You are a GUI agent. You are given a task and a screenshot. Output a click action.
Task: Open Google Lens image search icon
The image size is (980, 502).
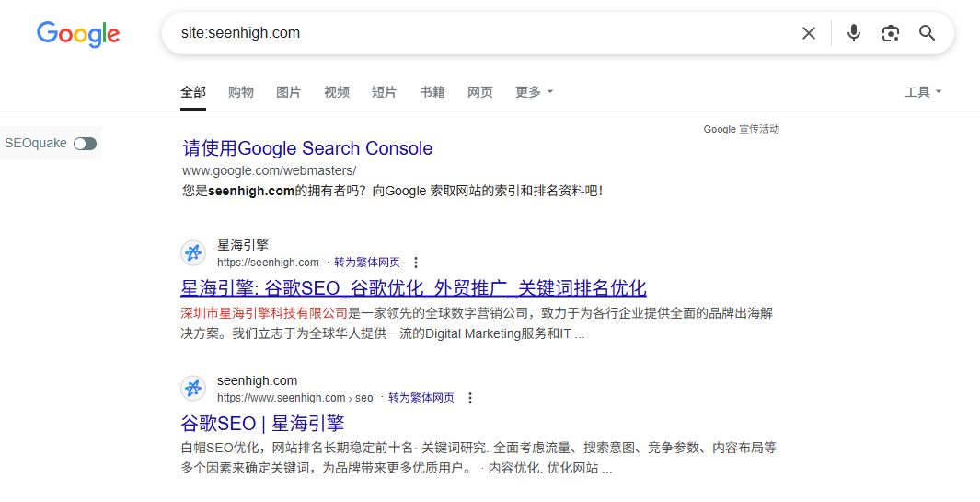890,34
